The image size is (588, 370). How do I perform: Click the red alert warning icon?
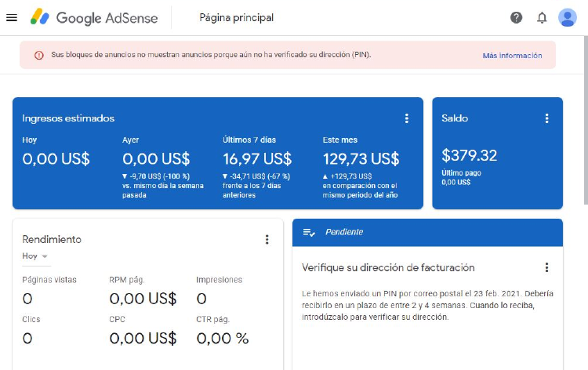(x=38, y=55)
